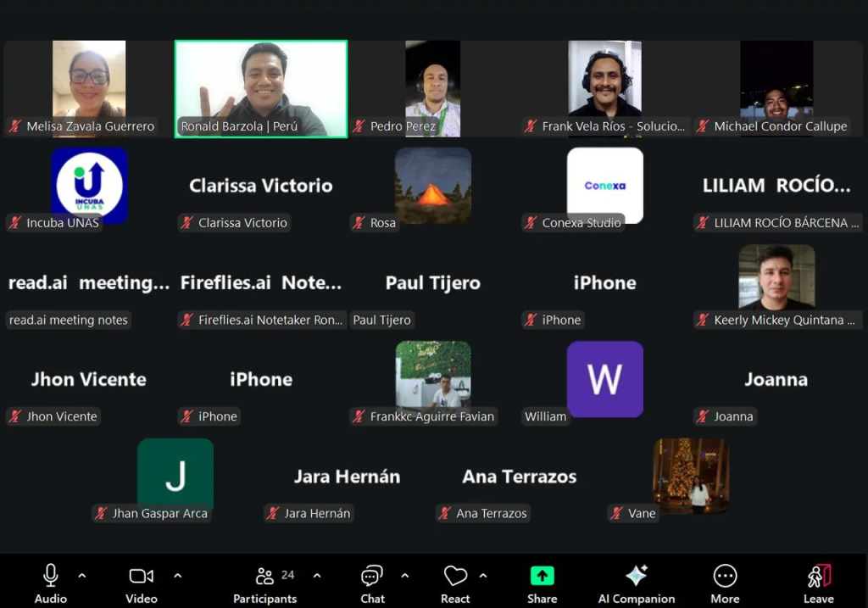Click the Incuba UNAS logo tile

coord(89,185)
